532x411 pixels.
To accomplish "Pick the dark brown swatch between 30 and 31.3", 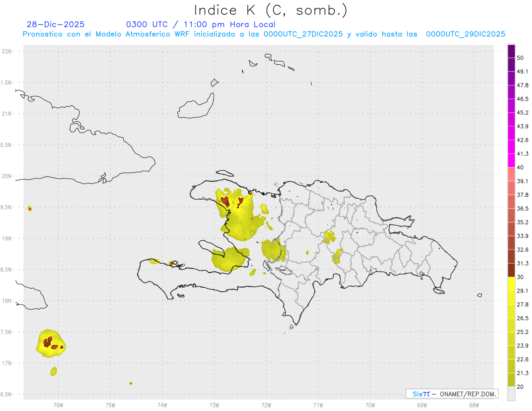I will 511,270.
